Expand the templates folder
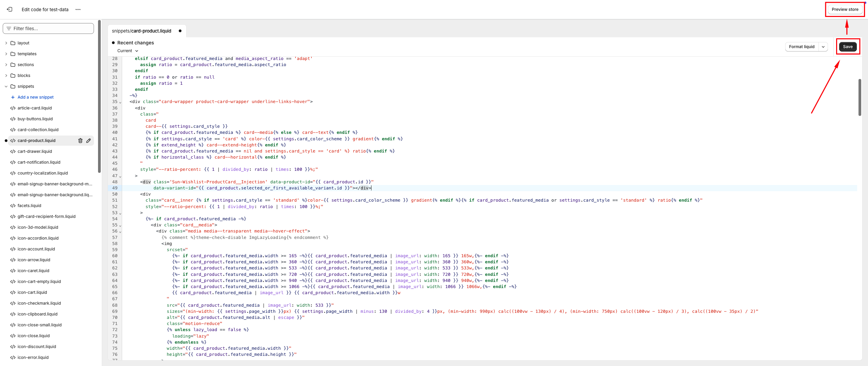 (x=6, y=54)
